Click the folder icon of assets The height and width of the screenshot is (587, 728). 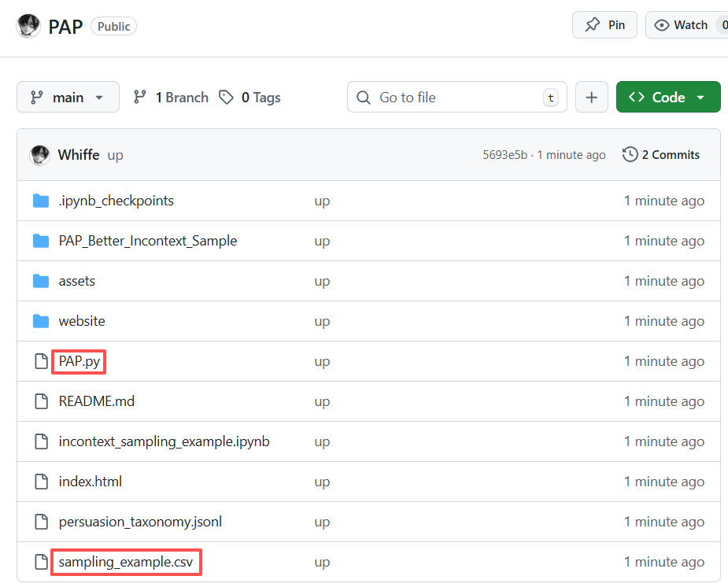(x=41, y=281)
